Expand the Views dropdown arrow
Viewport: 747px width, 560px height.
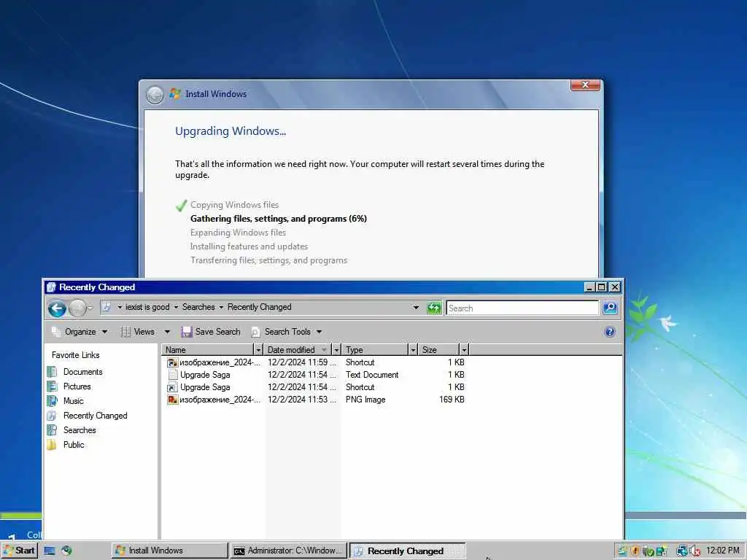(x=167, y=332)
